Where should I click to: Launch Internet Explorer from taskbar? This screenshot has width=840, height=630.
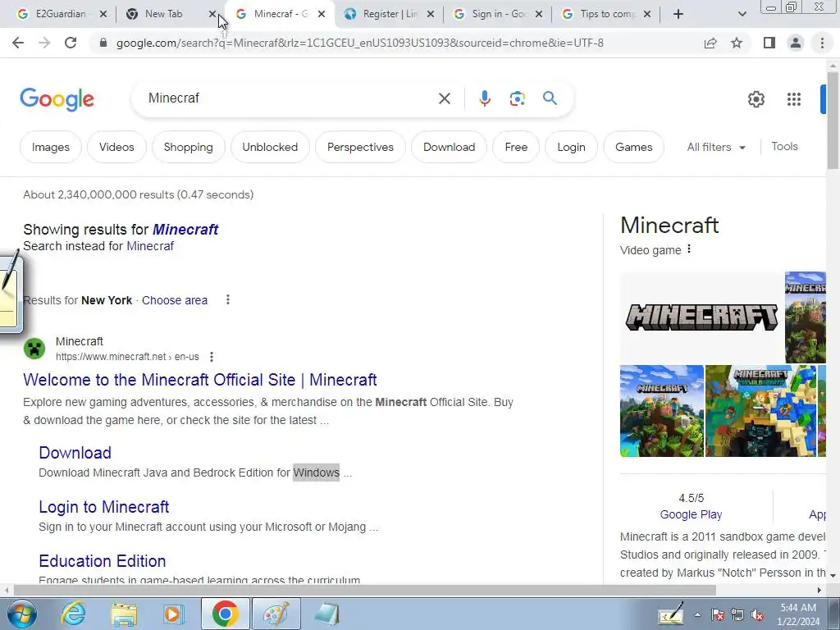73,614
